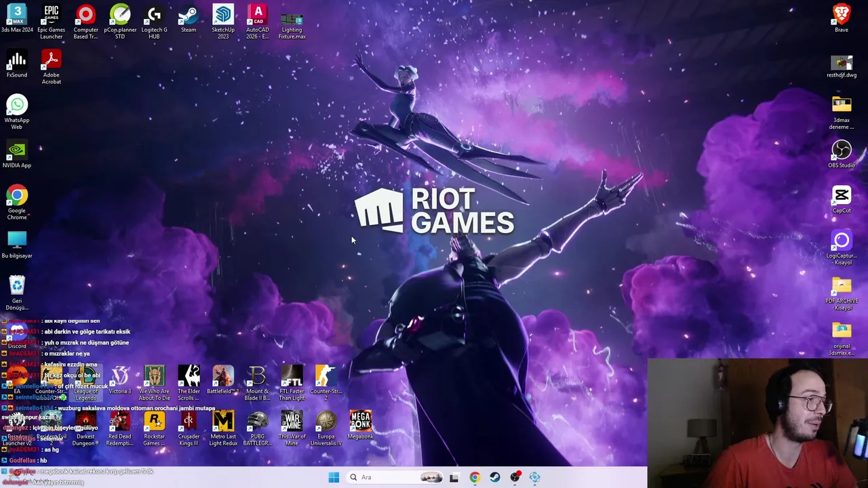Launch the NVIDIA App shortcut

[17, 153]
